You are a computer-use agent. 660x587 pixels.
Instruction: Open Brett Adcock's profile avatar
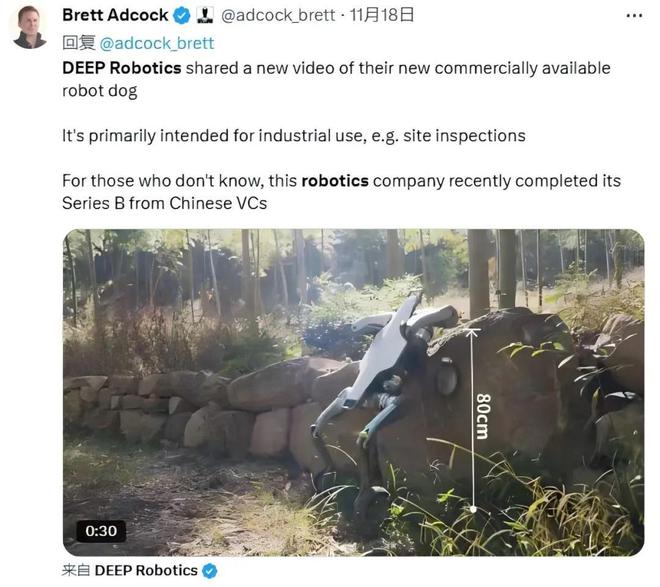coord(29,28)
